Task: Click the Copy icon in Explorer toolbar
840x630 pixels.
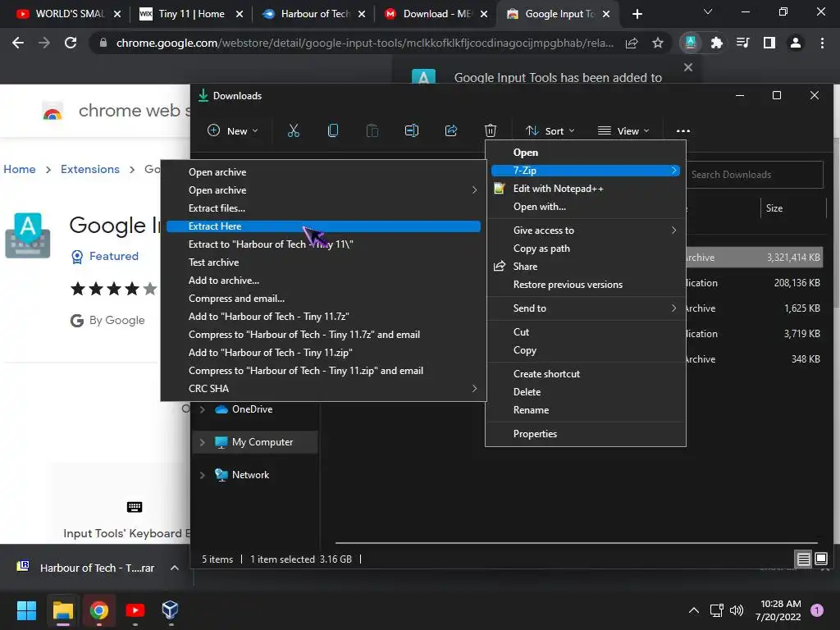Action: (333, 130)
